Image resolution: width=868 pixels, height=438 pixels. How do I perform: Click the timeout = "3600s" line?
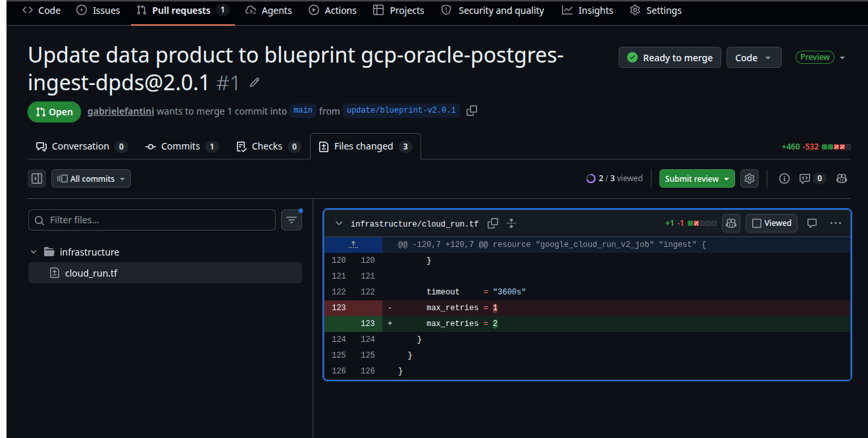[587, 292]
